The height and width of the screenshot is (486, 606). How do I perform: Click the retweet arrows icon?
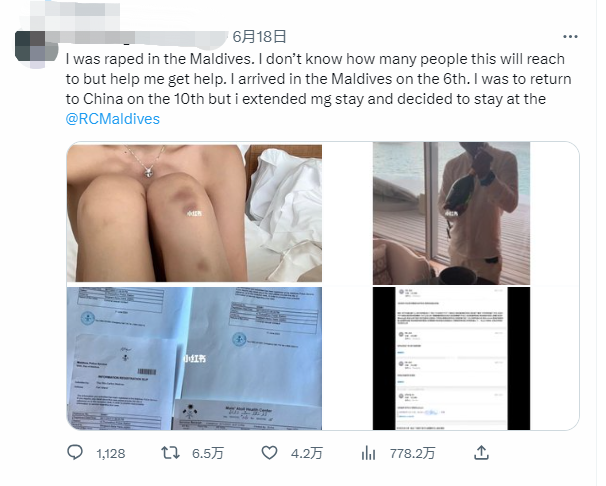pyautogui.click(x=170, y=453)
